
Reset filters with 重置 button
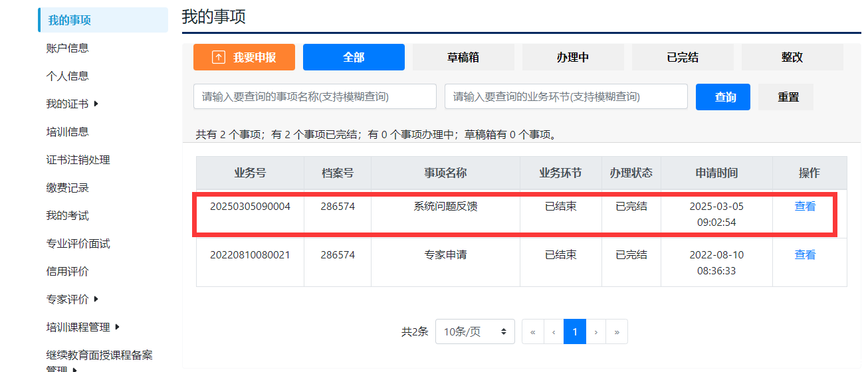click(788, 97)
